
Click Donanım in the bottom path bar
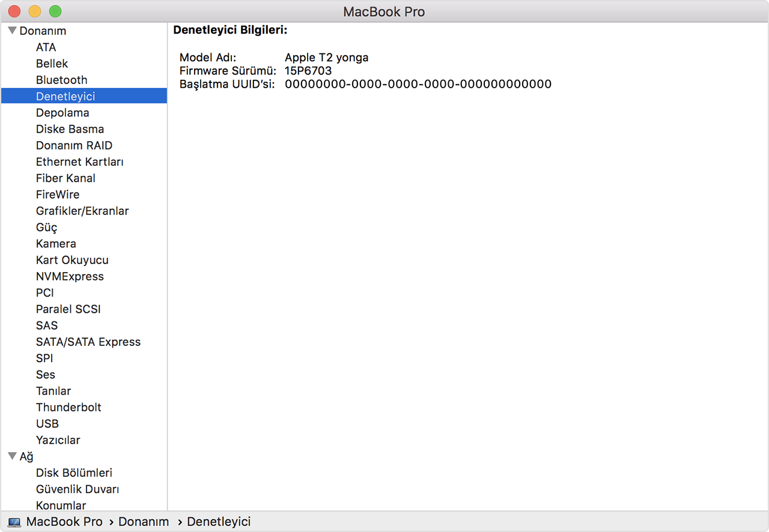144,522
